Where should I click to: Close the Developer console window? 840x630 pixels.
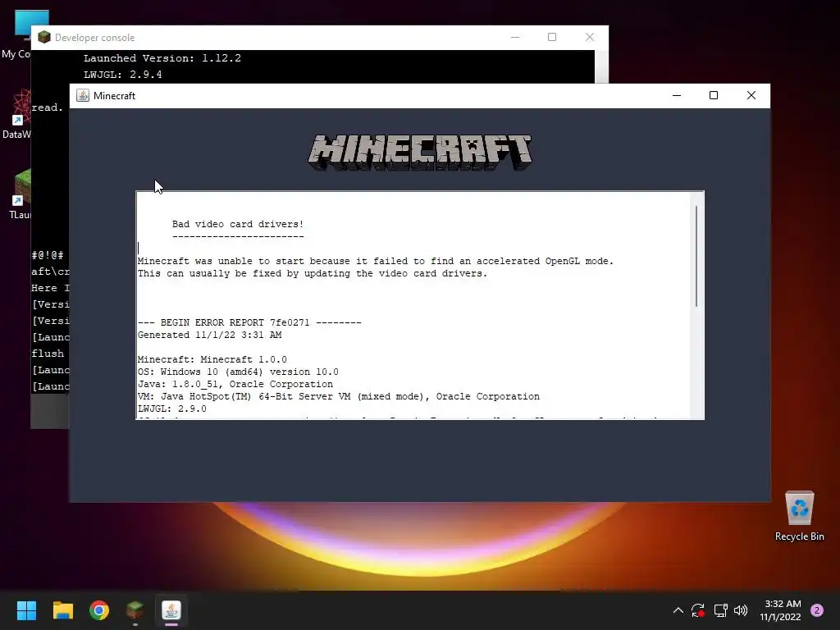click(x=589, y=37)
